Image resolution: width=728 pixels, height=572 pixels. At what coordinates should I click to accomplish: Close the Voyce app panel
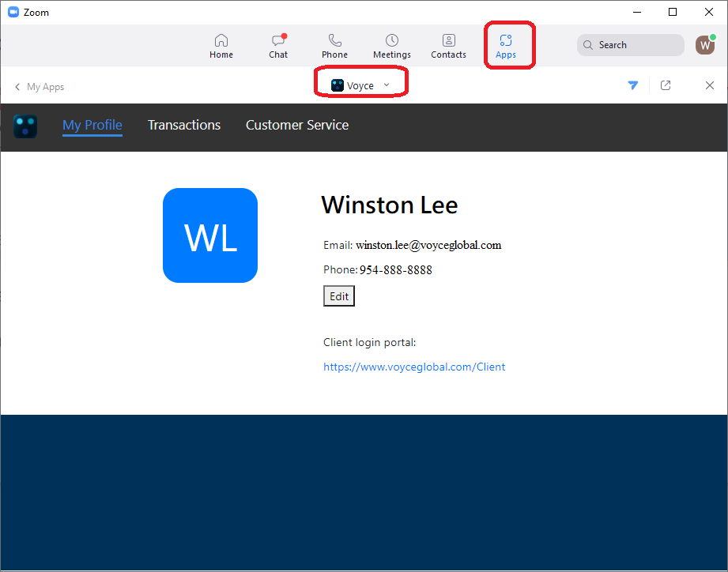(x=709, y=85)
